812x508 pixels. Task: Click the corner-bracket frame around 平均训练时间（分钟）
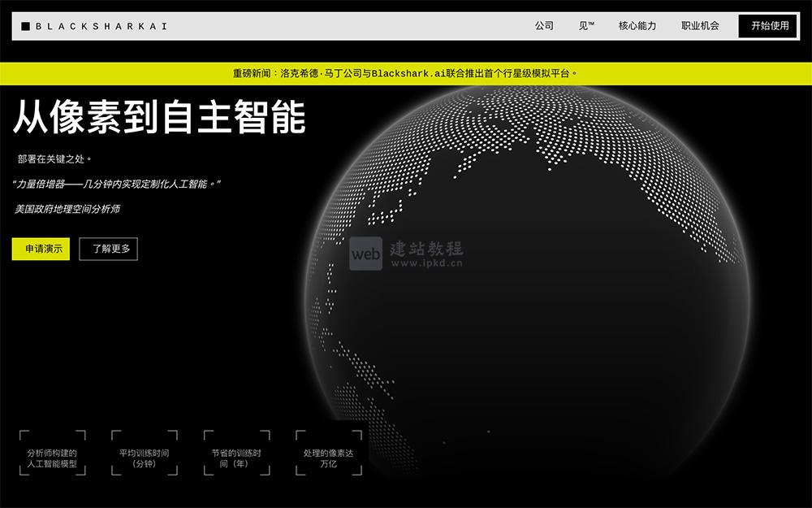[x=142, y=454]
